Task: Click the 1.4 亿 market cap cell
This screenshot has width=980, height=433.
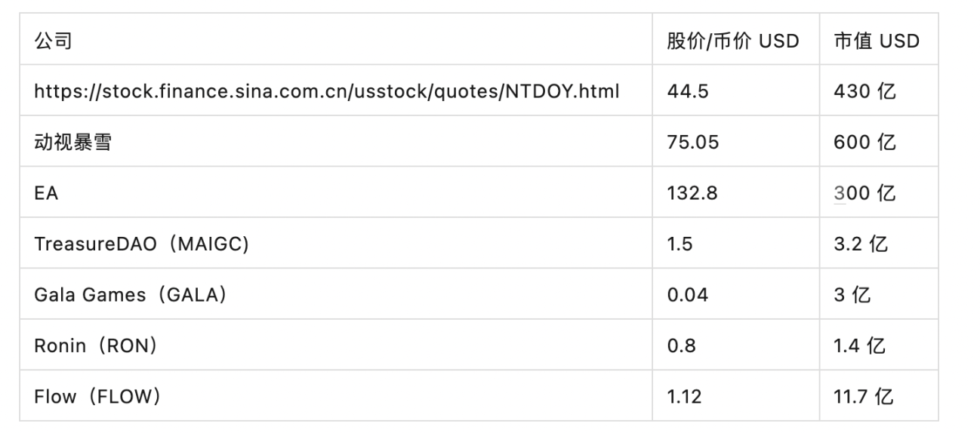Action: pyautogui.click(x=860, y=345)
